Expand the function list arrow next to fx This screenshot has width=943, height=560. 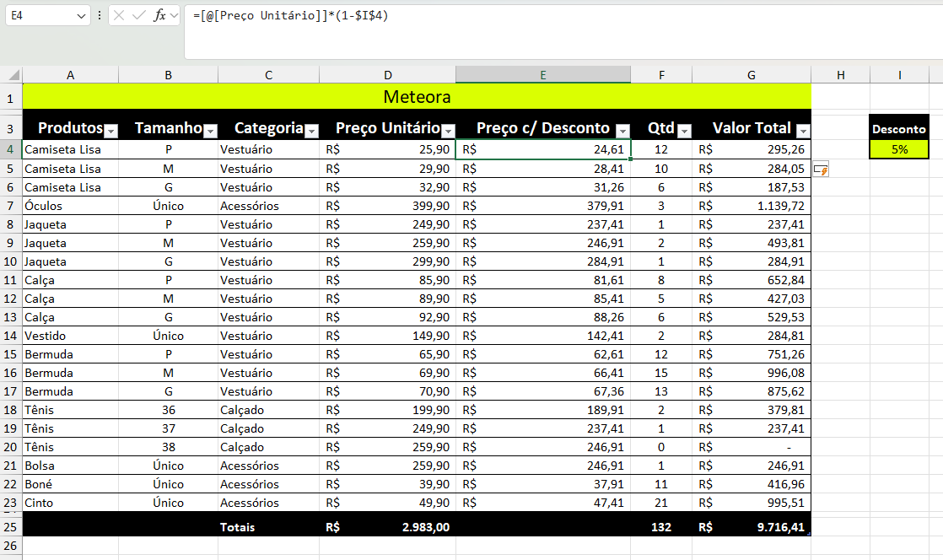174,16
